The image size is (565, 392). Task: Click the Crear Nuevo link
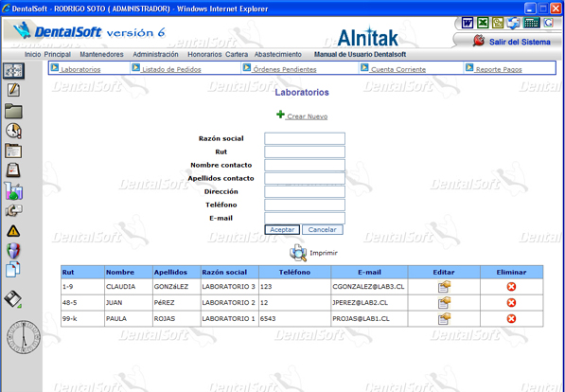[307, 116]
